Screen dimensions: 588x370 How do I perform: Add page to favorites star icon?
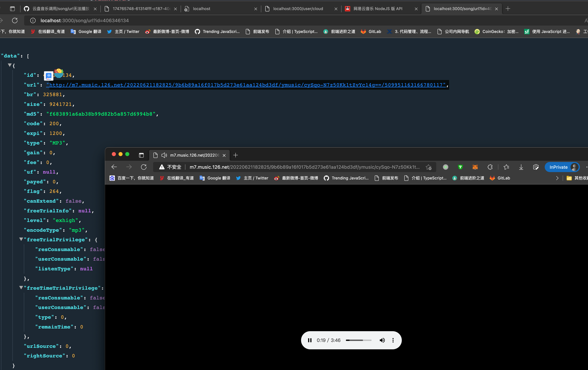tap(428, 167)
